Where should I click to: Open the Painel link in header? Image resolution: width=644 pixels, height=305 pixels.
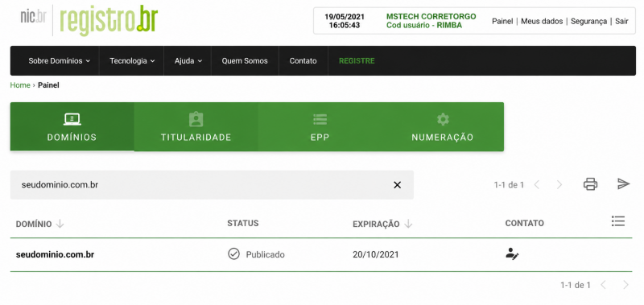tap(502, 22)
